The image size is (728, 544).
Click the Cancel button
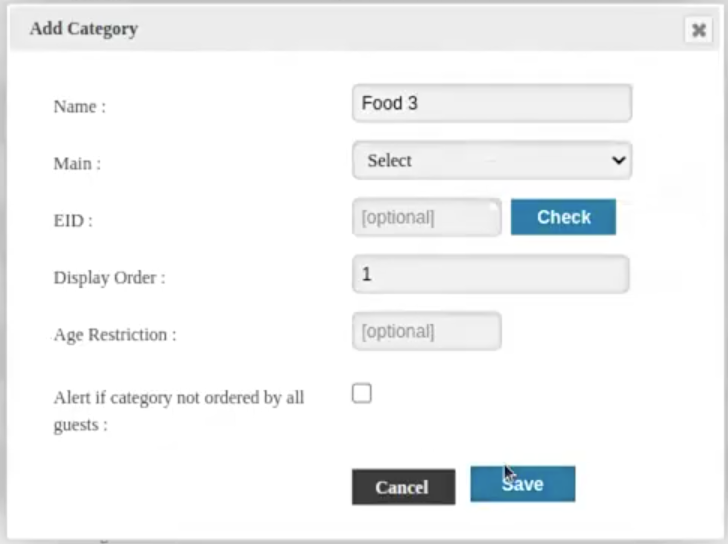click(x=403, y=487)
